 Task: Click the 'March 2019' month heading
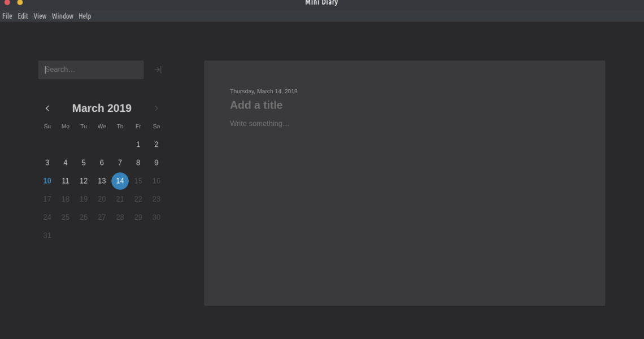tap(102, 108)
